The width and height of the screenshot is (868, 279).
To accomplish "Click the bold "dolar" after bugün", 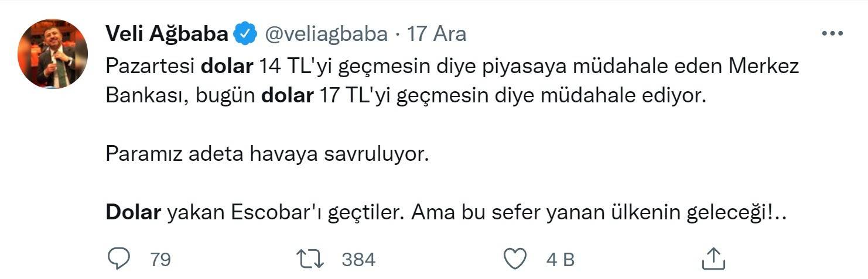I will tap(286, 95).
